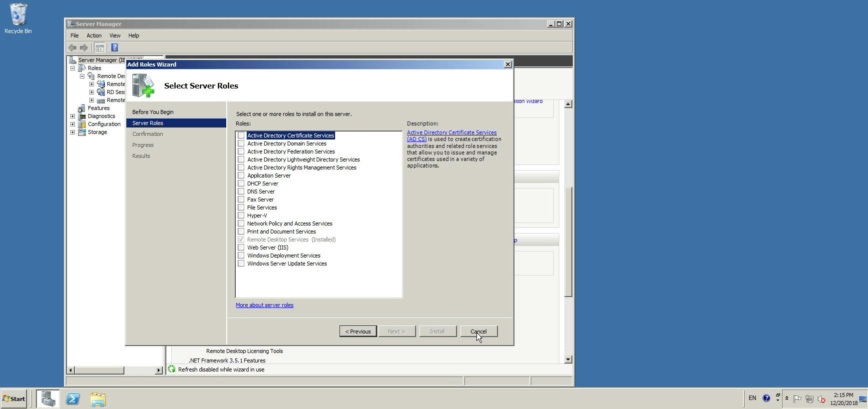Collapse the Remote Desktop Services node
Image resolution: width=868 pixels, height=409 pixels.
point(82,76)
